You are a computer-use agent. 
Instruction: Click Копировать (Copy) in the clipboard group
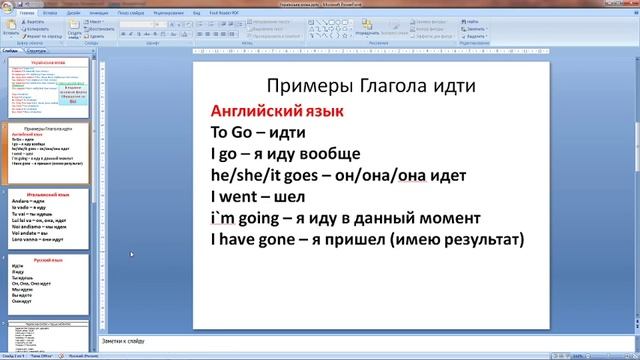coord(35,29)
